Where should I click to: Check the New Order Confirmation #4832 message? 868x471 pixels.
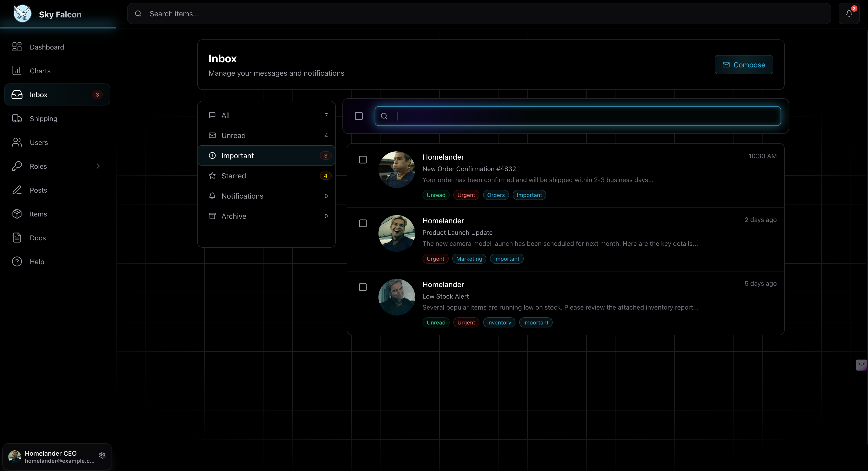click(363, 160)
